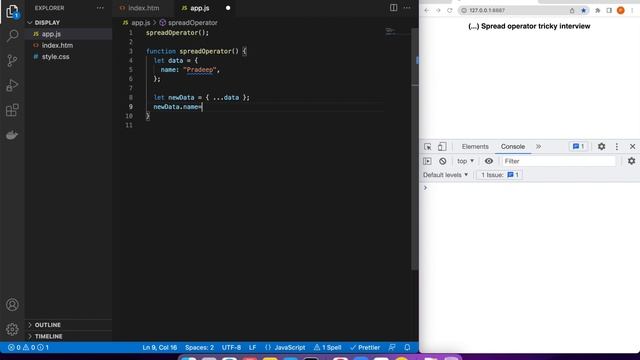The image size is (640, 360).
Task: Click Prettier in status bar
Action: click(x=365, y=347)
